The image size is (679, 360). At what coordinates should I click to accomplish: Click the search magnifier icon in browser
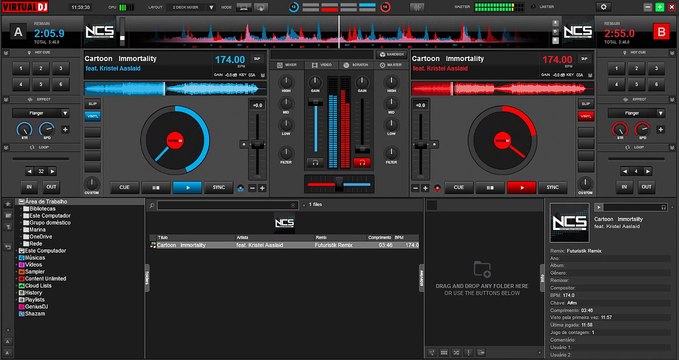point(152,205)
